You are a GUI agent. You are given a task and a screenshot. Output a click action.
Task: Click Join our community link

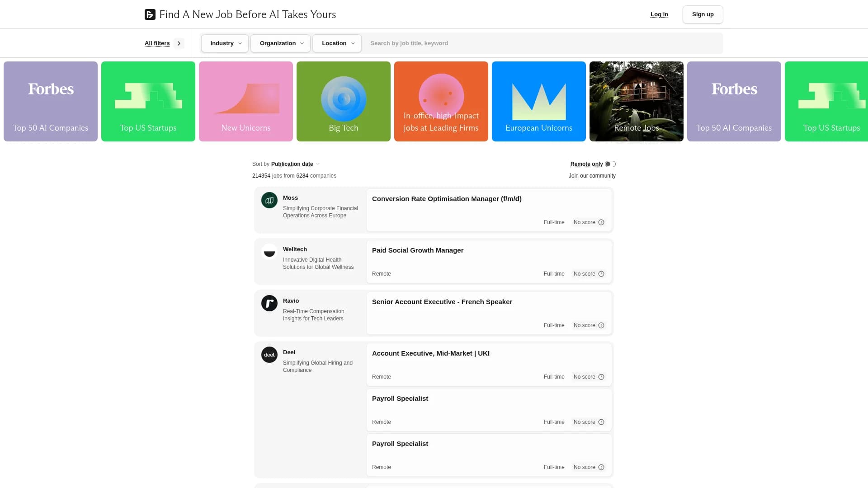point(592,176)
